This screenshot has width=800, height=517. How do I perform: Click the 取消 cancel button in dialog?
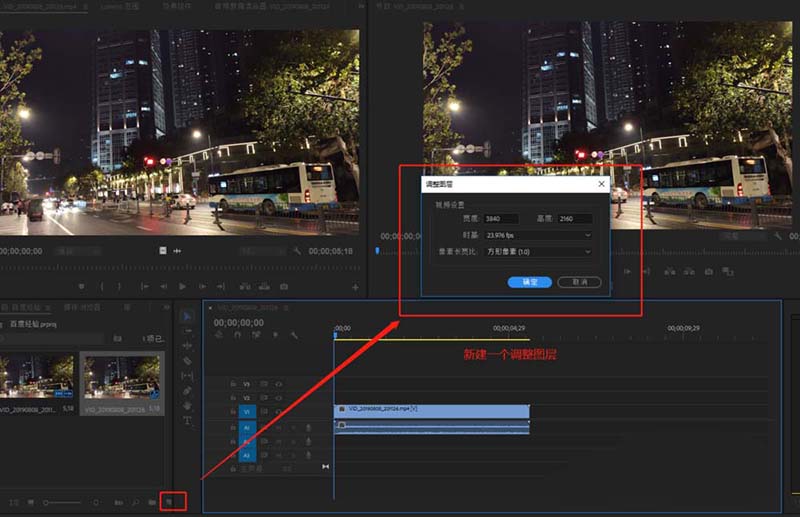579,282
